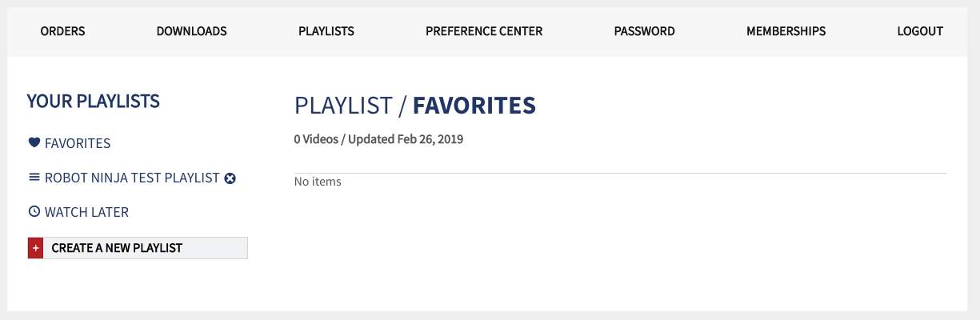
Task: Click the heart icon beside Favorites
Action: (34, 143)
